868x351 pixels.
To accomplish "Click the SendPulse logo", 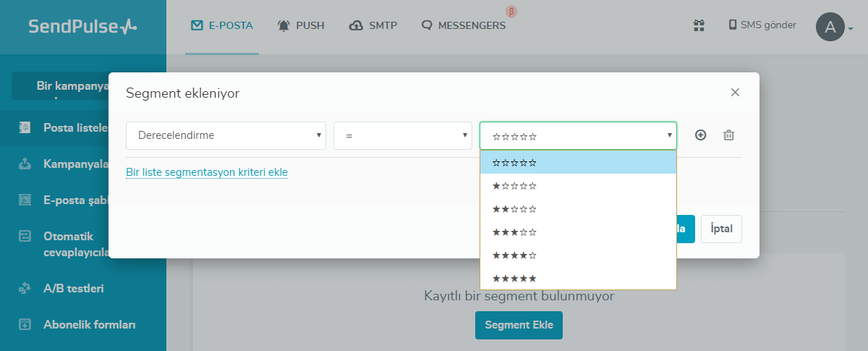I will (82, 27).
